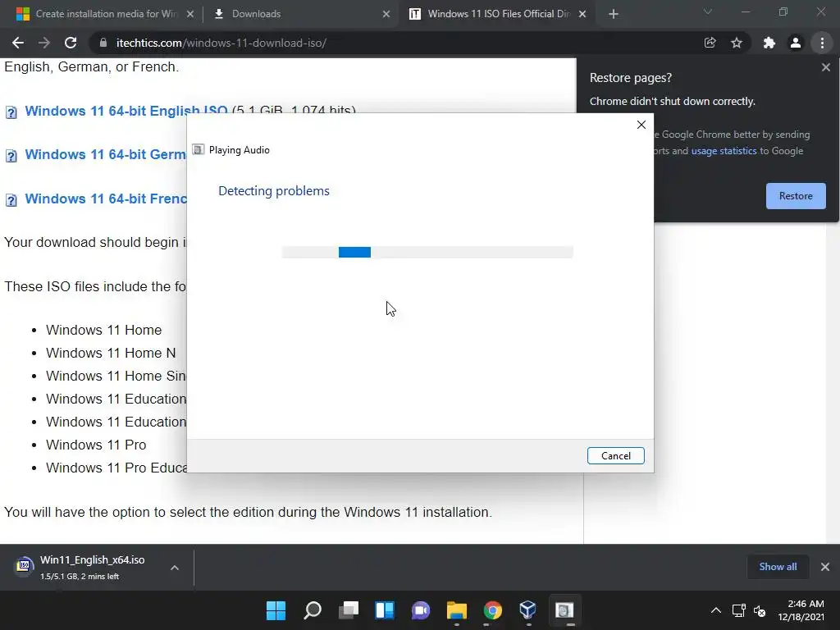The image size is (840, 630).
Task: Open the clock and date in the taskbar
Action: click(801, 610)
